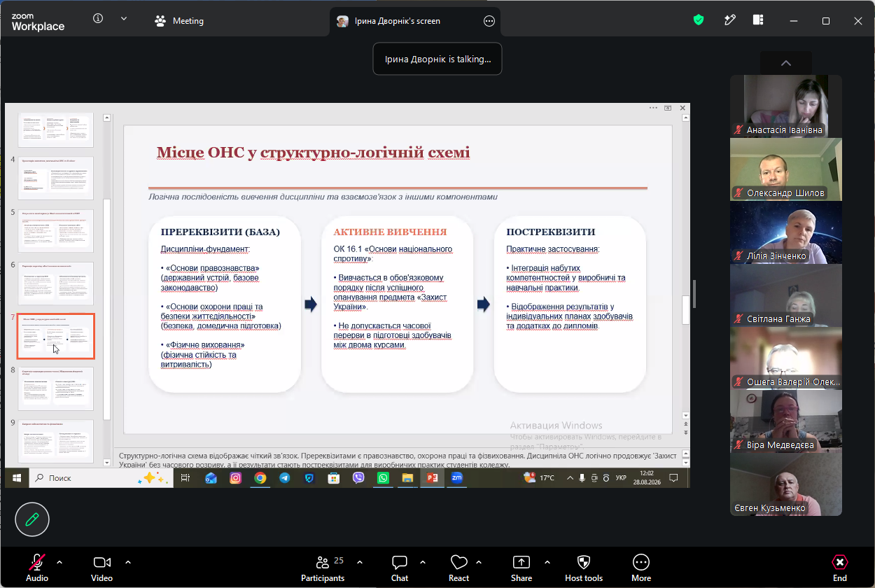The width and height of the screenshot is (875, 588).
Task: Select slide 4 thumbnail
Action: pyautogui.click(x=55, y=178)
